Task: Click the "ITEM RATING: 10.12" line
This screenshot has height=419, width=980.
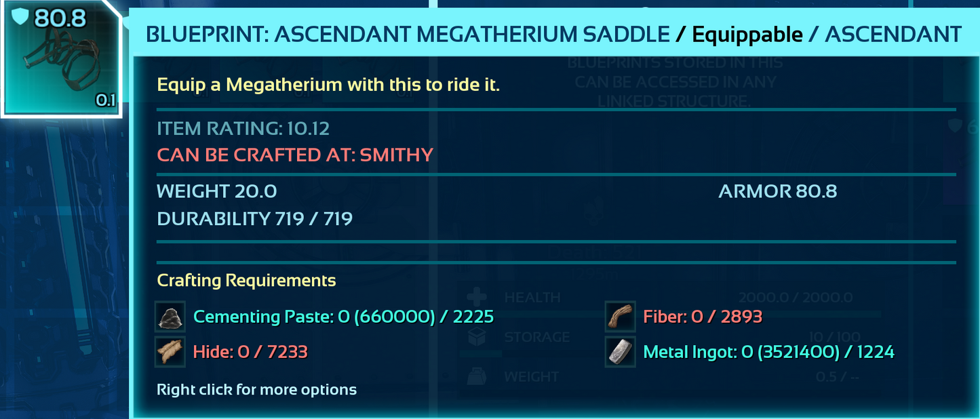Action: click(243, 128)
